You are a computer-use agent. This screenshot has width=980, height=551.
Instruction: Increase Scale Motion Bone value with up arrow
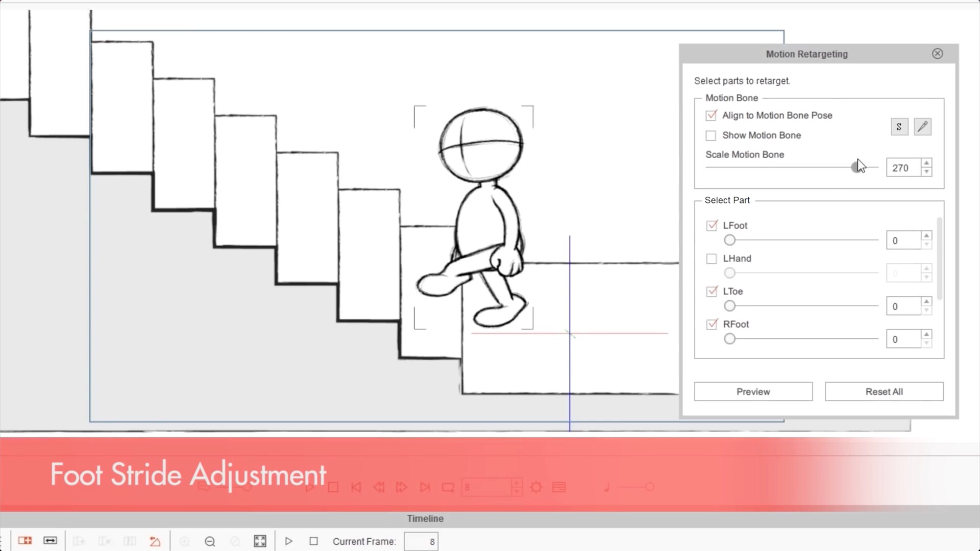pos(926,163)
